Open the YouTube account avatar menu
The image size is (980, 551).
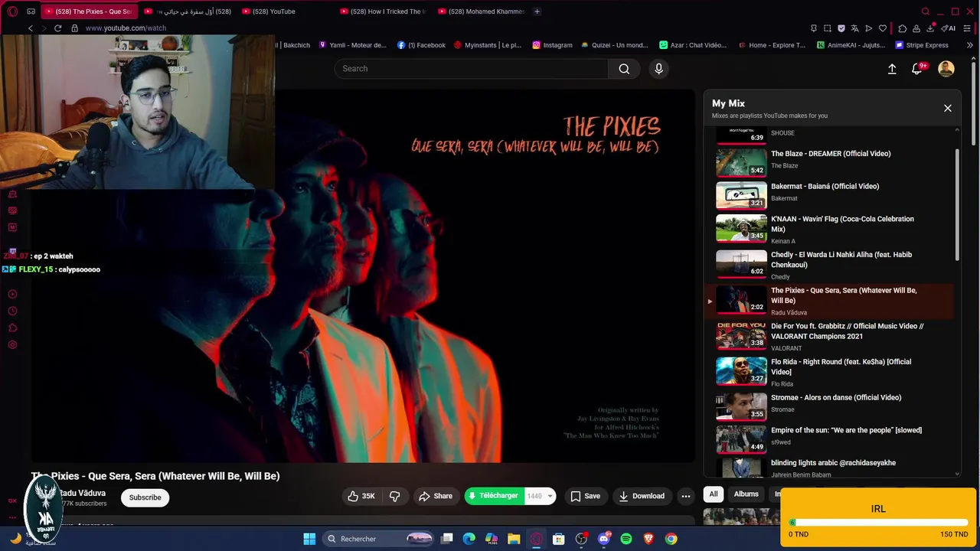[x=946, y=69]
